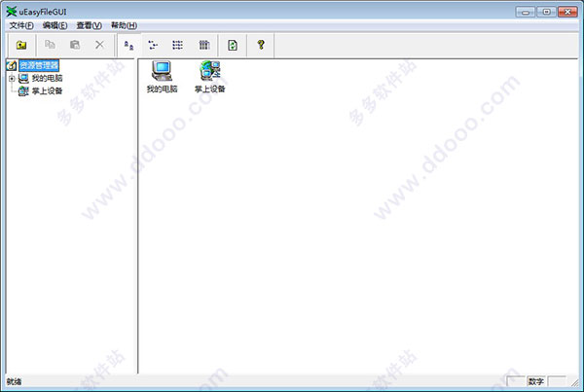Screen dimensions: 584x392
Task: Switch to details view
Action: pyautogui.click(x=204, y=46)
